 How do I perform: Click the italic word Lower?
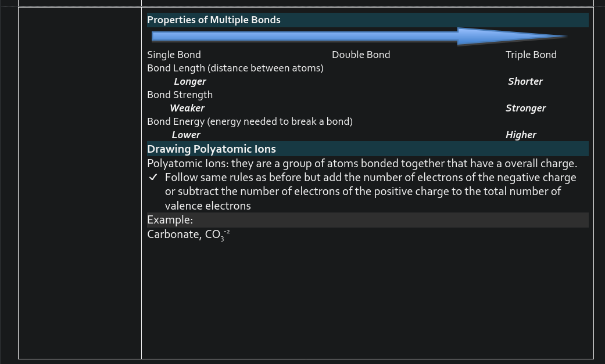pyautogui.click(x=185, y=135)
